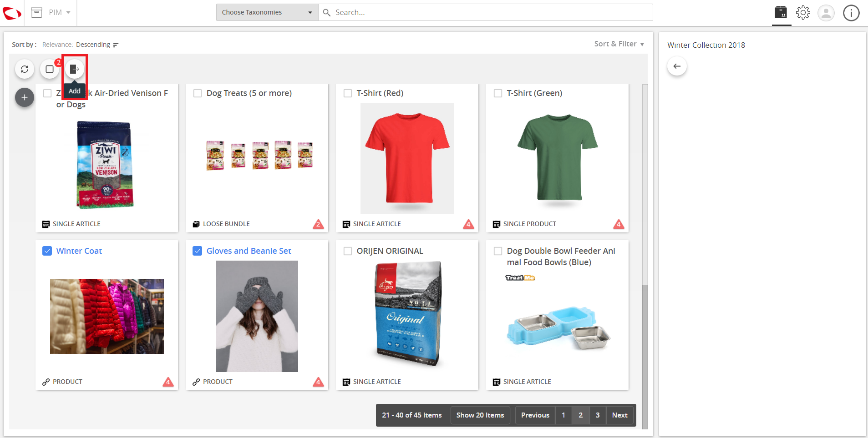Open the favorites clipboard icon in header
This screenshot has height=438, width=868.
pyautogui.click(x=781, y=12)
